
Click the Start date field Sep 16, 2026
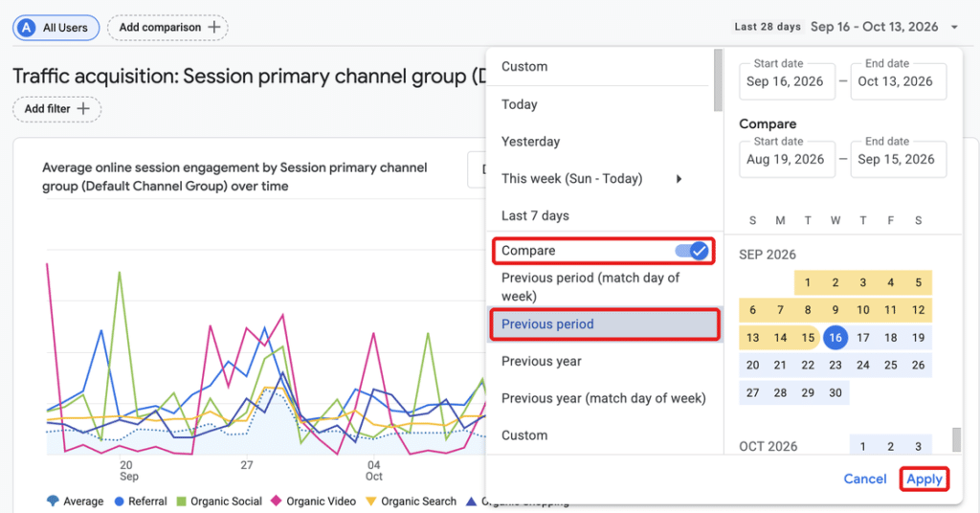coord(787,81)
